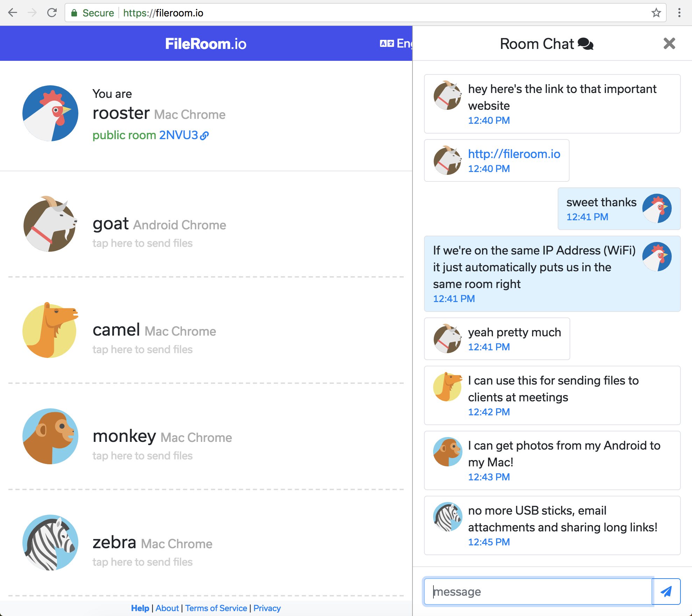Open the language selector icon in header
Viewport: 692px width, 616px height.
[387, 44]
